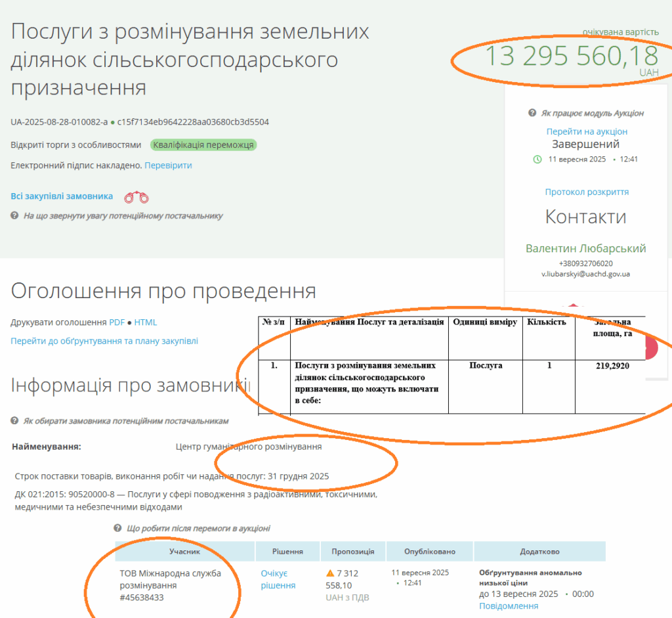Viewport: 672px width, 618px height.
Task: Select contact name Валентин Любарський
Action: (585, 248)
